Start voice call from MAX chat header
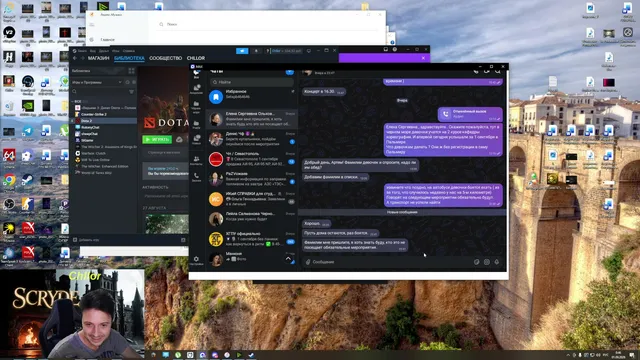The width and height of the screenshot is (640, 360). (x=476, y=71)
